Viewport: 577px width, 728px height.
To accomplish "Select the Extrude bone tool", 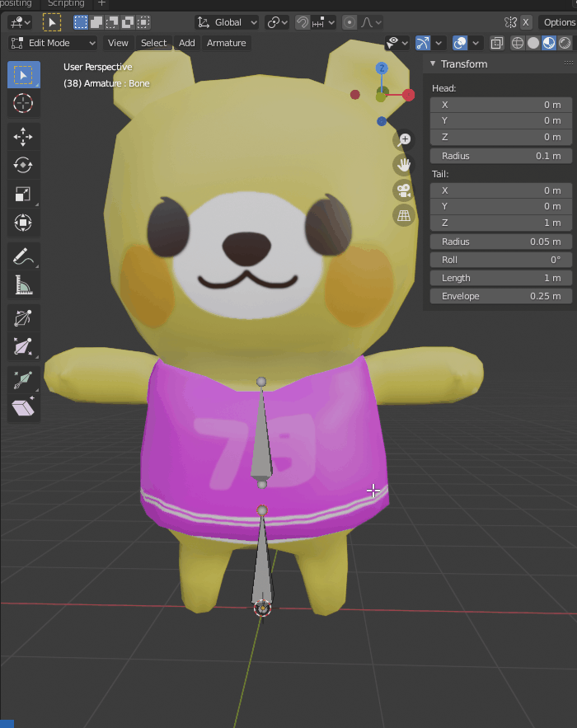I will [23, 380].
